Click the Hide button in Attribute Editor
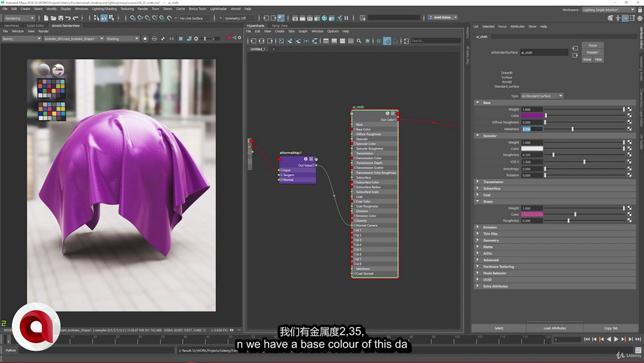Image resolution: width=644 pixels, height=363 pixels. (598, 59)
